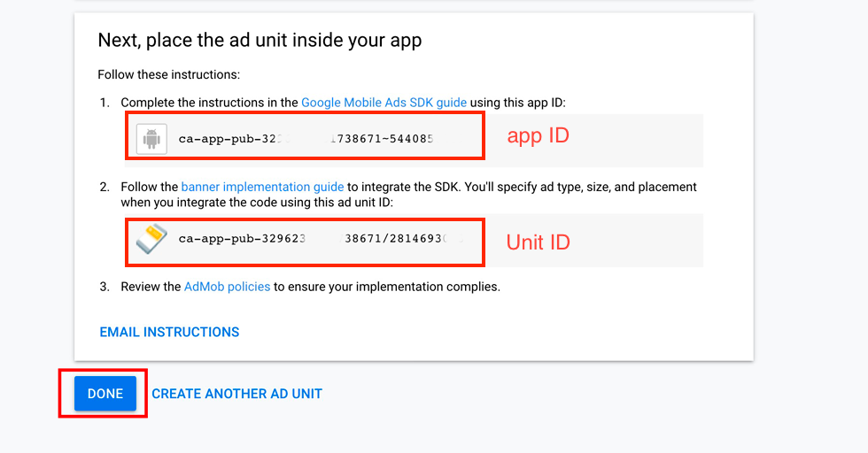Viewport: 868px width, 453px height.
Task: Open the Google Mobile Ads SDK guide link
Action: coord(384,103)
